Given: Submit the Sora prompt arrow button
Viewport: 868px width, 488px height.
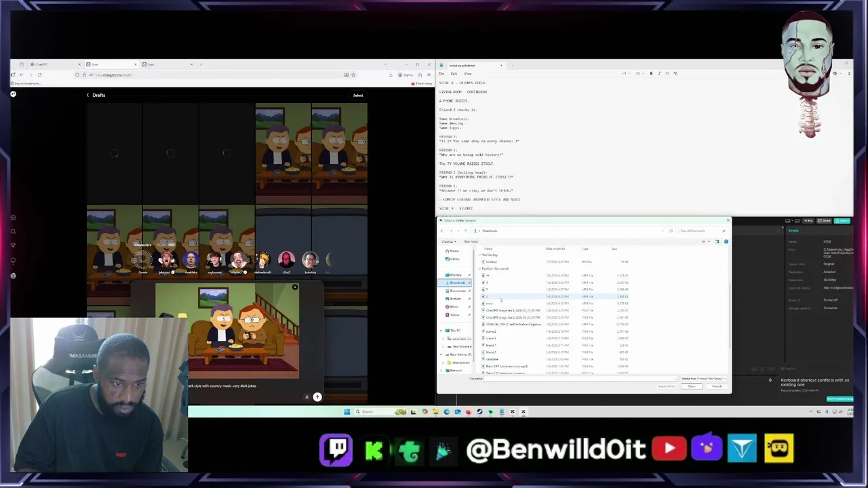Looking at the screenshot, I should point(317,397).
